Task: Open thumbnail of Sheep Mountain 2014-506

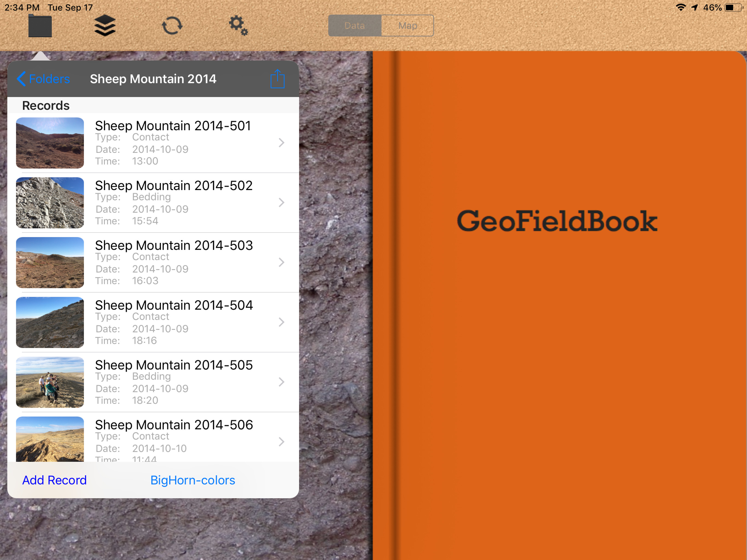Action: tap(50, 439)
